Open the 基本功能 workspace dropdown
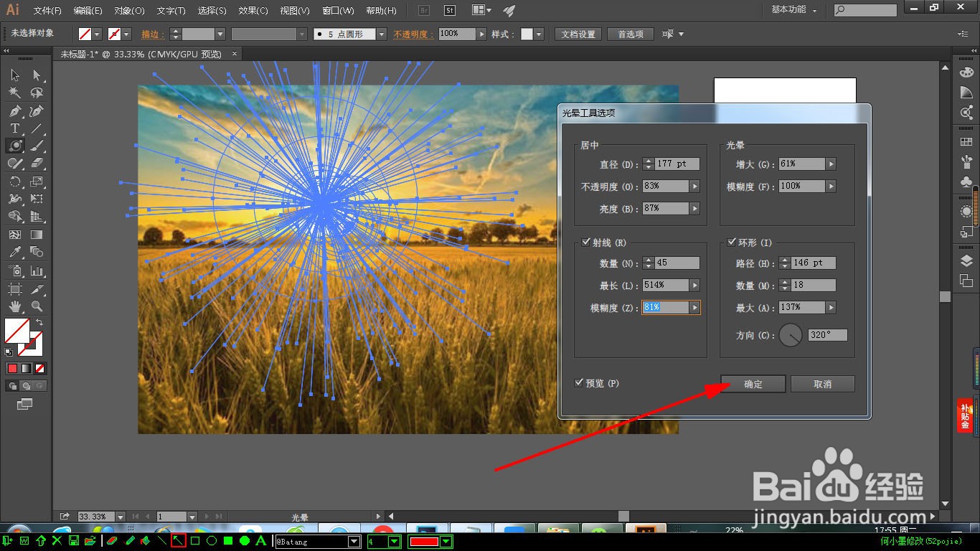 [x=795, y=9]
